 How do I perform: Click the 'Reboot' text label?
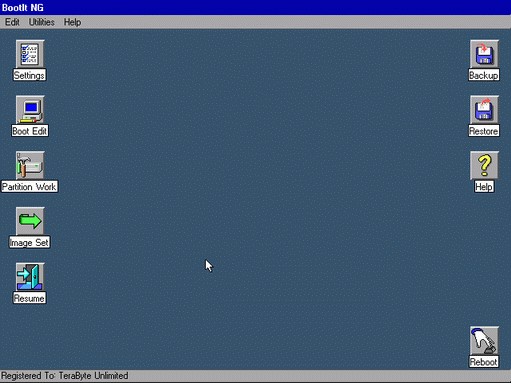pos(484,362)
